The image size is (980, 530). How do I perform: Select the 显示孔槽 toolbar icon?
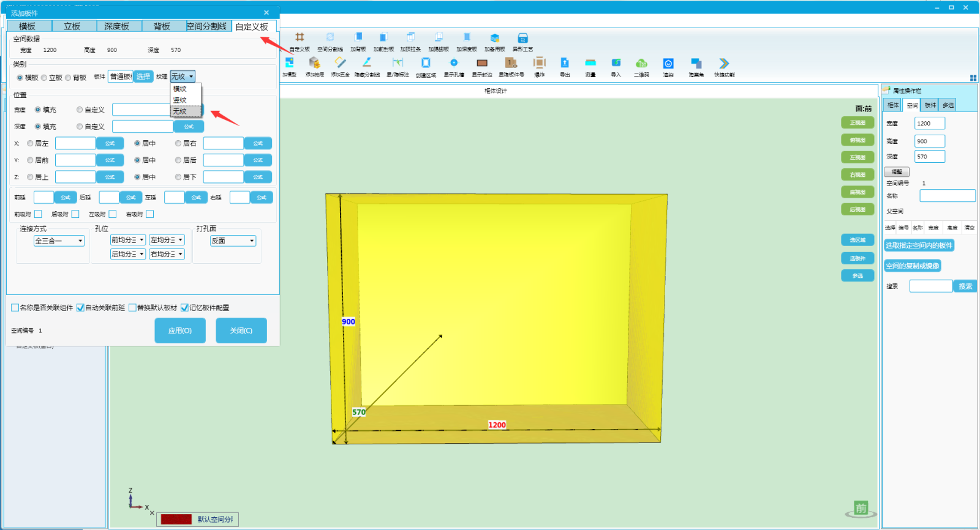point(454,63)
